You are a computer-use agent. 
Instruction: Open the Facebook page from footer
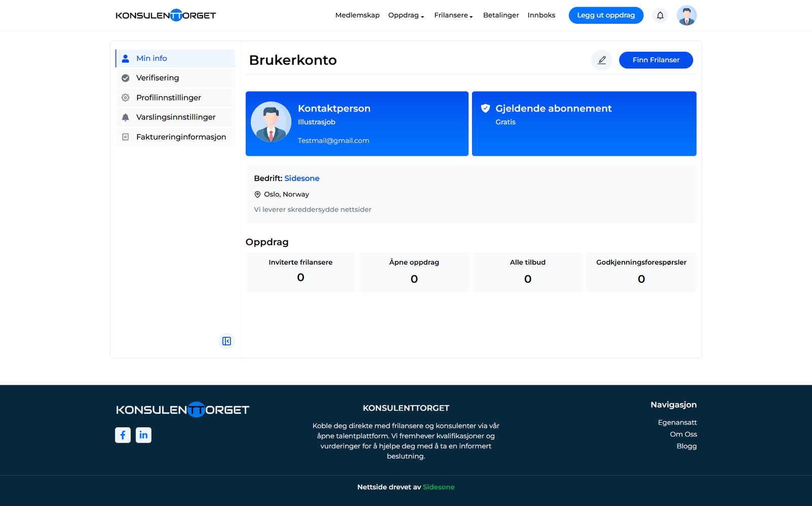[123, 435]
